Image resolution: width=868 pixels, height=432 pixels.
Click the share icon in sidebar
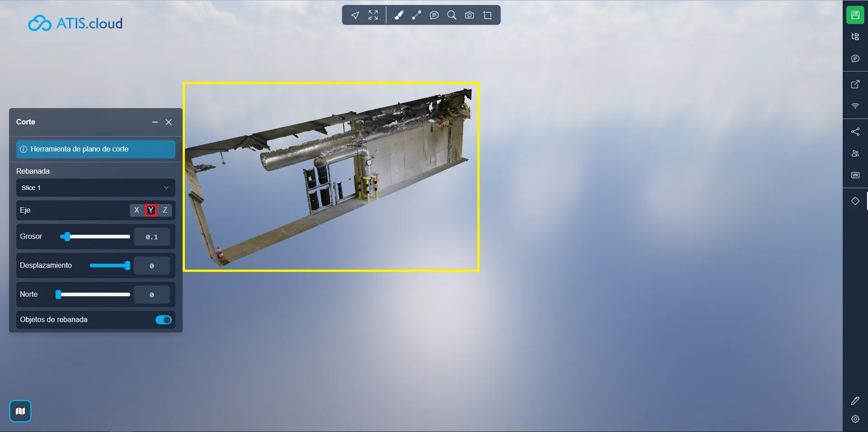pos(855,132)
